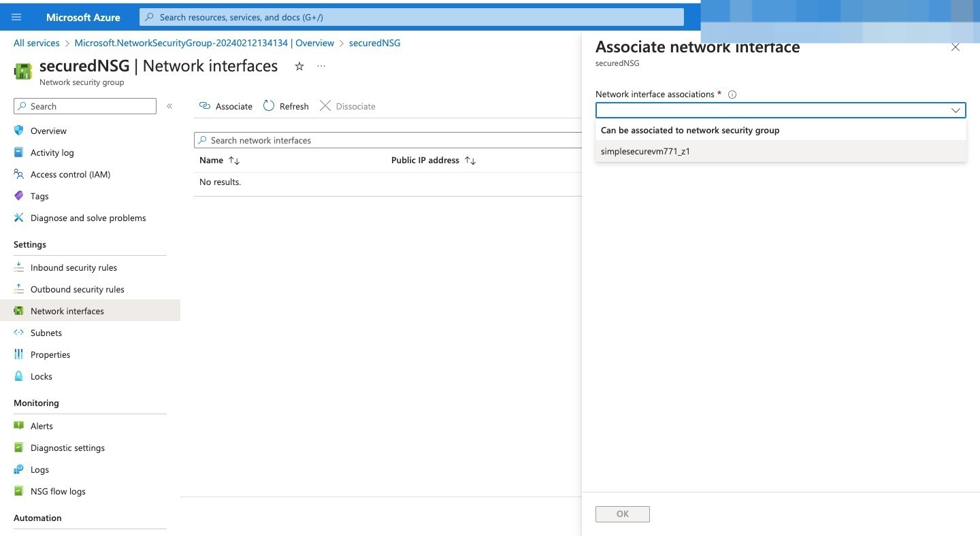The image size is (980, 536).
Task: Click the OK button in the panel
Action: pos(623,514)
